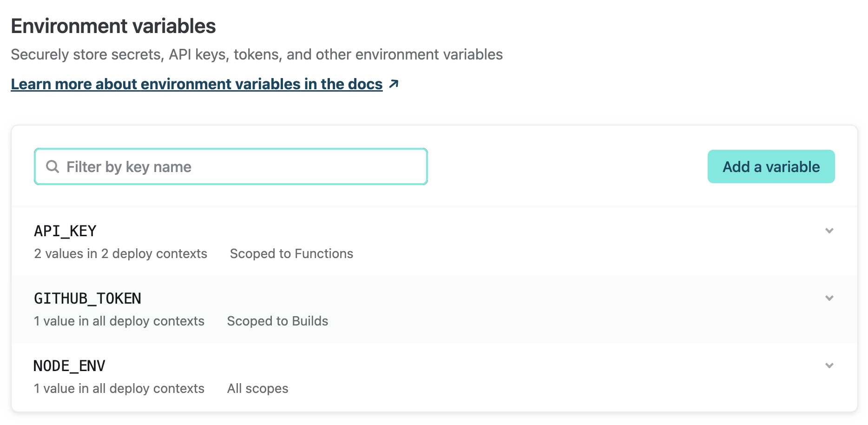Expand the API_KEY variable chevron

829,231
